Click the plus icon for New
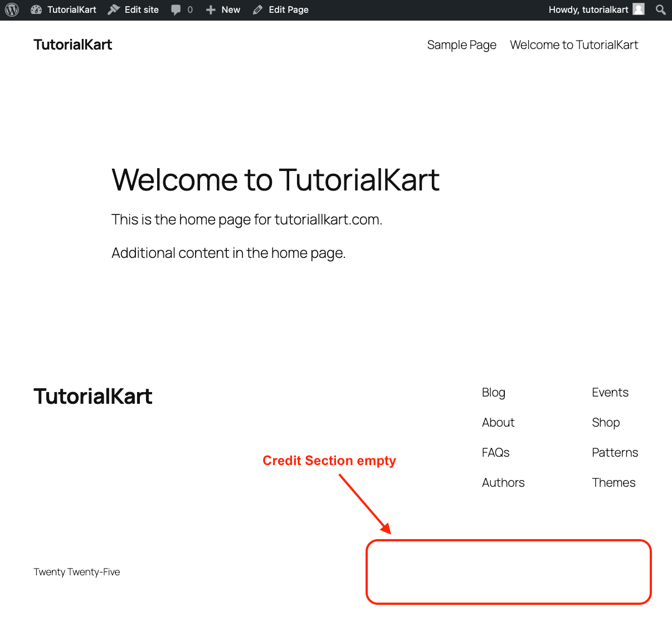The image size is (672, 626). pyautogui.click(x=211, y=10)
